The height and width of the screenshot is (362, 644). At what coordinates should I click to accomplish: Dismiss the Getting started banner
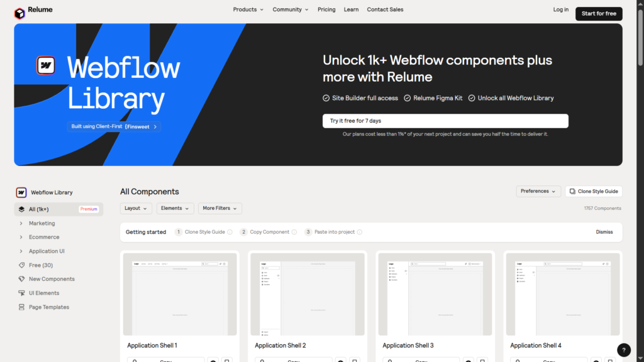(604, 232)
